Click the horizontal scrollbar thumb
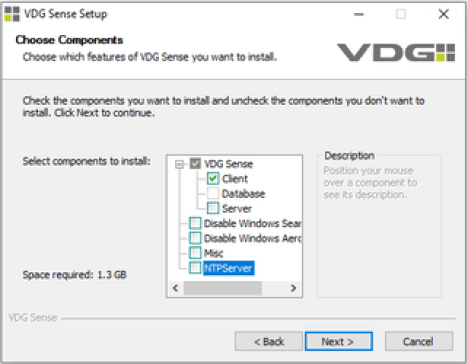Viewport: 468px width, 364px height. (x=223, y=288)
